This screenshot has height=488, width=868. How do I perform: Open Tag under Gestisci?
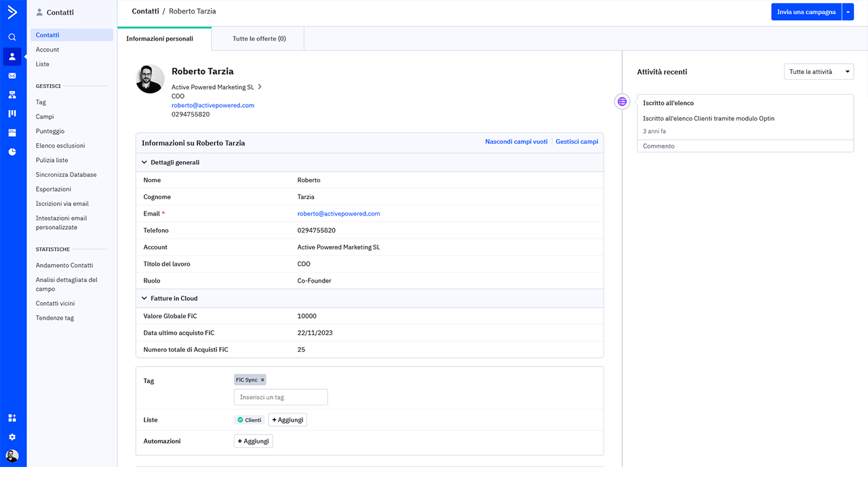[41, 102]
